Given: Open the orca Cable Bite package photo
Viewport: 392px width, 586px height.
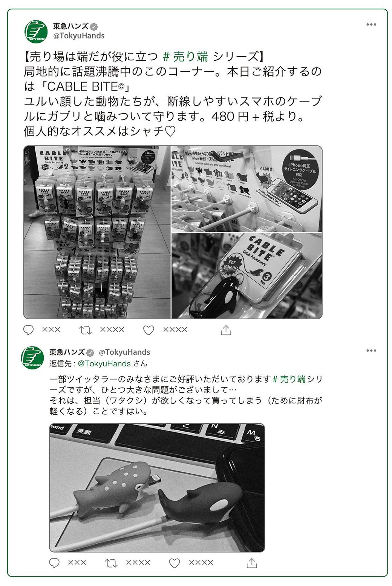Looking at the screenshot, I should pos(247,276).
